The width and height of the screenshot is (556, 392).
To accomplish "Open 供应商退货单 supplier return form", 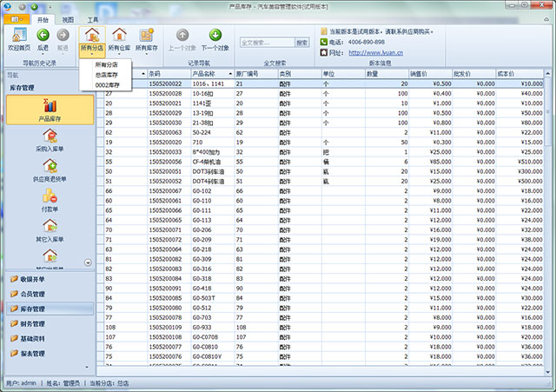I will pos(50,170).
